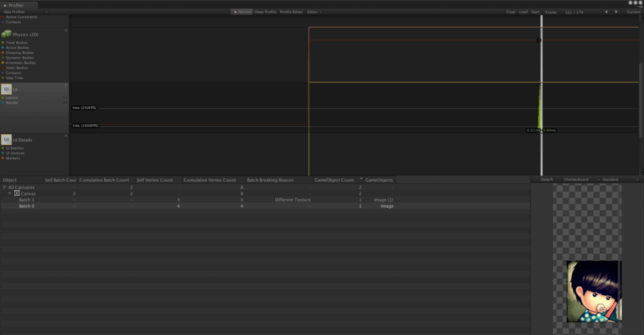Viewport: 644px width, 335px height.
Task: Click the UI Details module icon
Action: (6, 140)
